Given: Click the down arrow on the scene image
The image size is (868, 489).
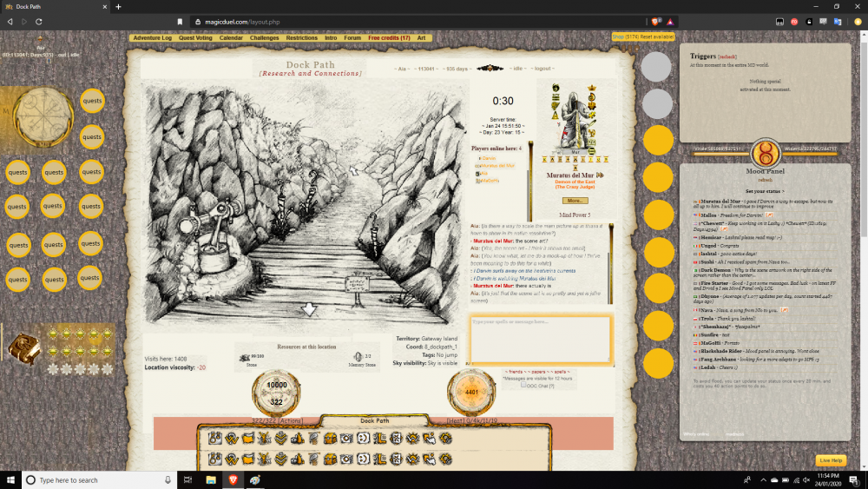Looking at the screenshot, I should (309, 309).
